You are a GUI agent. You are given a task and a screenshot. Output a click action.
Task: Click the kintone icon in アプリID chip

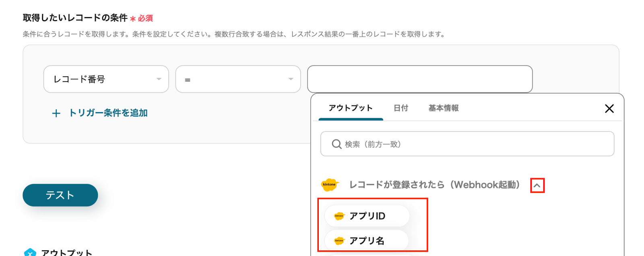click(339, 216)
